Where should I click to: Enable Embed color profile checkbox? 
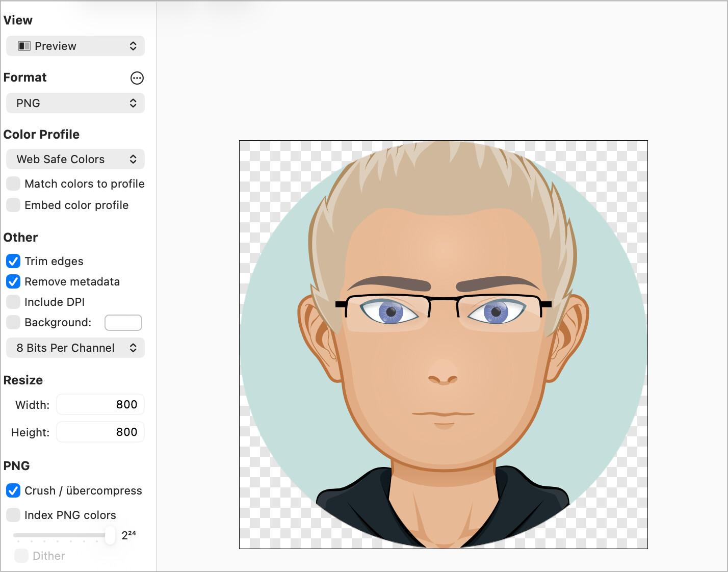(13, 205)
